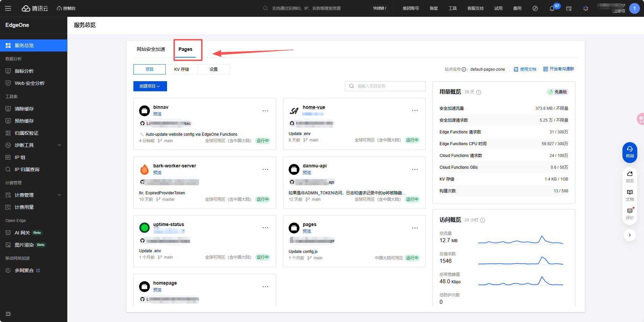Click the info icon beside 访问概览 24 小时
The height and width of the screenshot is (322, 644).
483,220
